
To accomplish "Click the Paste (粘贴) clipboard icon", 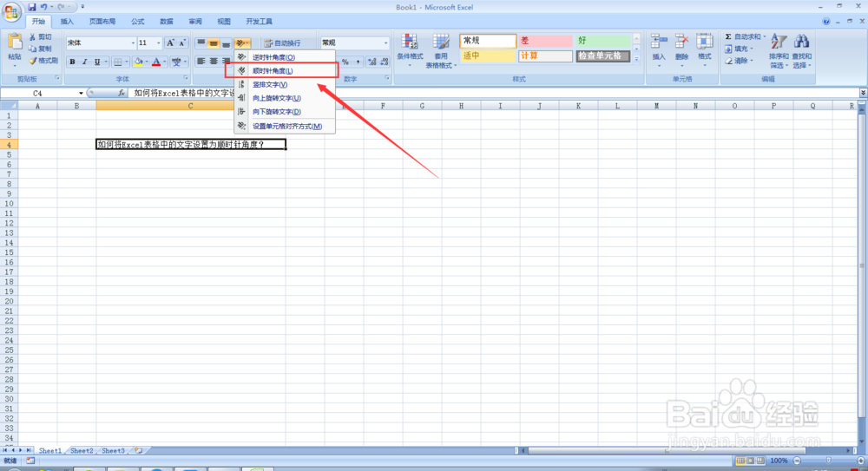I will tap(15, 42).
